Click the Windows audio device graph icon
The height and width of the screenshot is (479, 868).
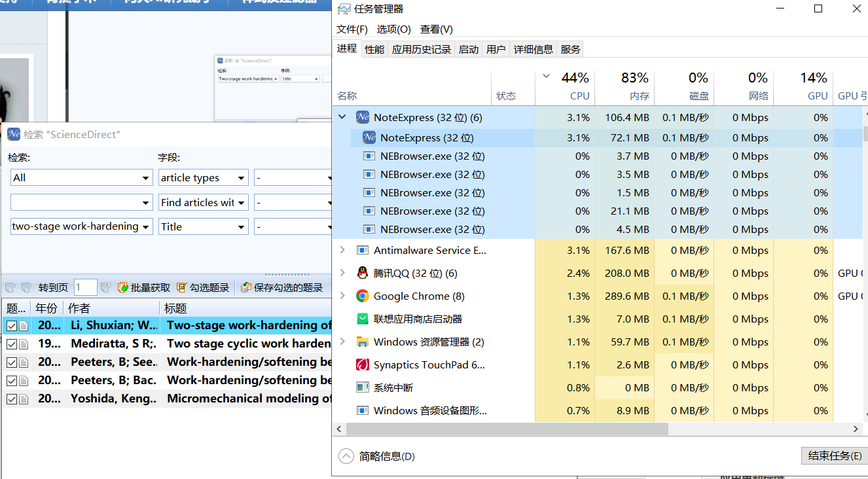click(363, 411)
